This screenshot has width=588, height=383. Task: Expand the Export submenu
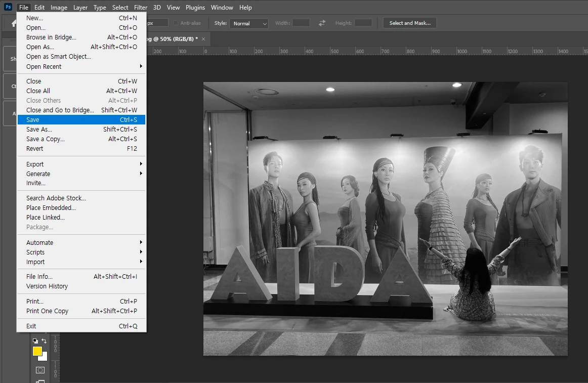(81, 164)
